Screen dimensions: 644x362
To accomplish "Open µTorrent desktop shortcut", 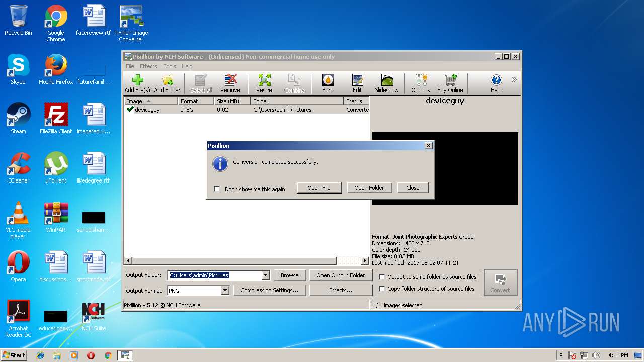I will tap(56, 168).
